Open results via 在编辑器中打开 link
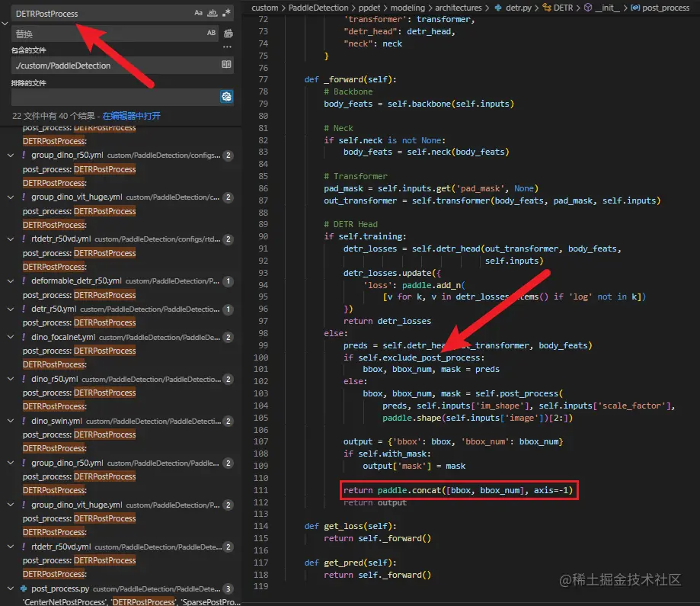The height and width of the screenshot is (606, 700). point(131,116)
